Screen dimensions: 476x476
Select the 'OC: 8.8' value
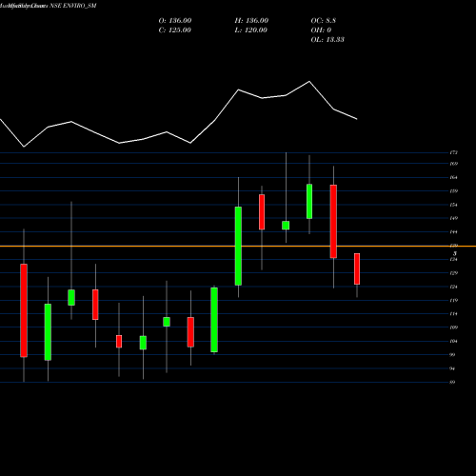(324, 21)
